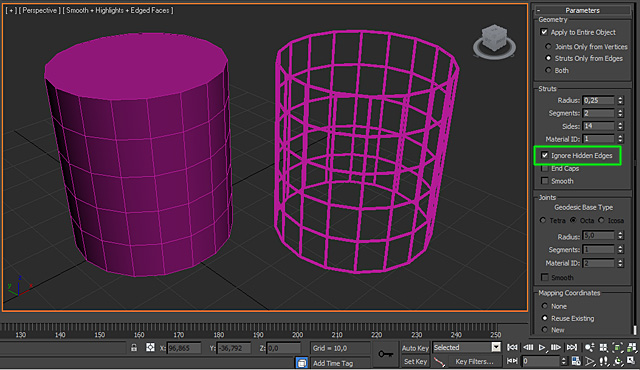Screen dimensions: 640x370
Task: Click Joints Segments spinner arrows
Action: (x=620, y=249)
